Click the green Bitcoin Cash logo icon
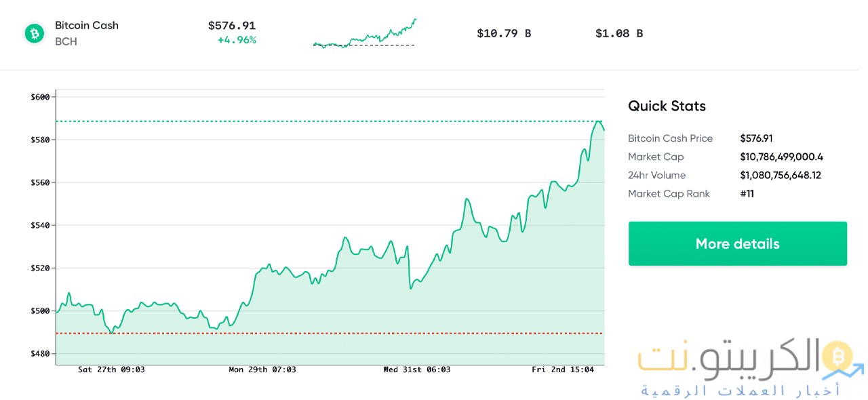Viewport: 868px width, 400px height. coord(34,33)
